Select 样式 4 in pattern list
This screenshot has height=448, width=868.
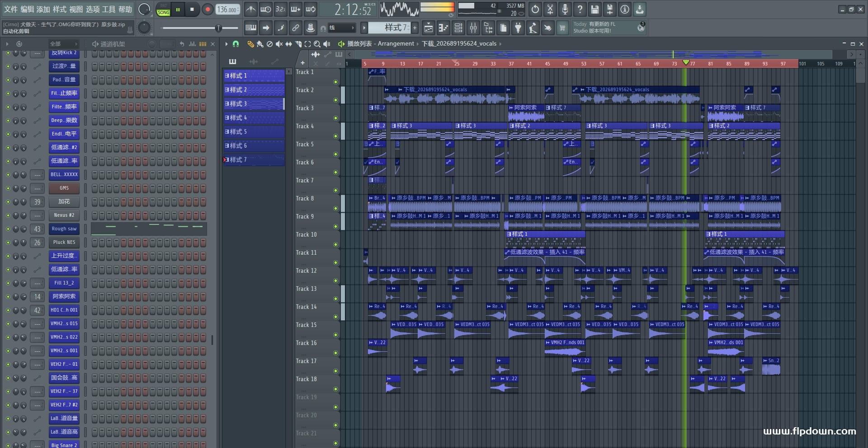point(254,118)
